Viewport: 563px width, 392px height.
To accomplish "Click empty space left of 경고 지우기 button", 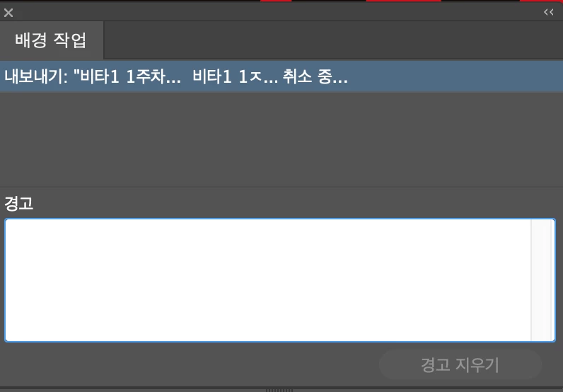I will [x=190, y=365].
